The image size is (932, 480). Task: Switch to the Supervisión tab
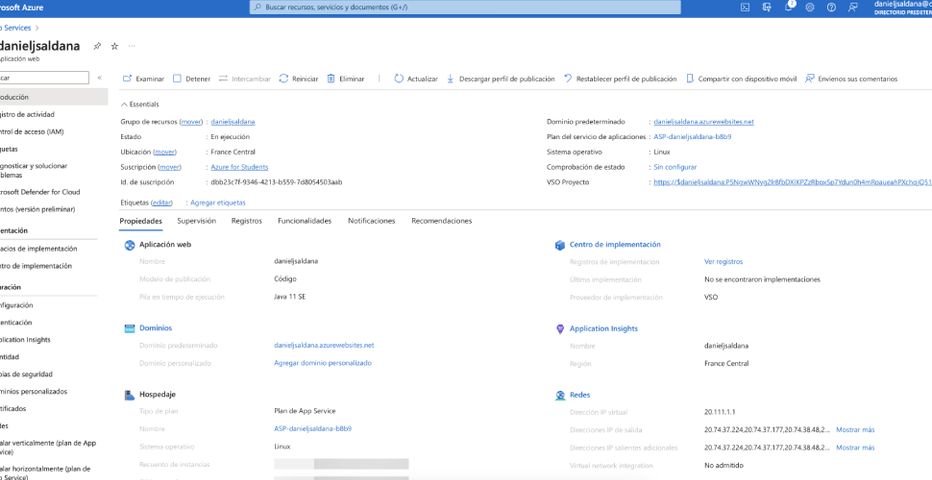click(197, 221)
